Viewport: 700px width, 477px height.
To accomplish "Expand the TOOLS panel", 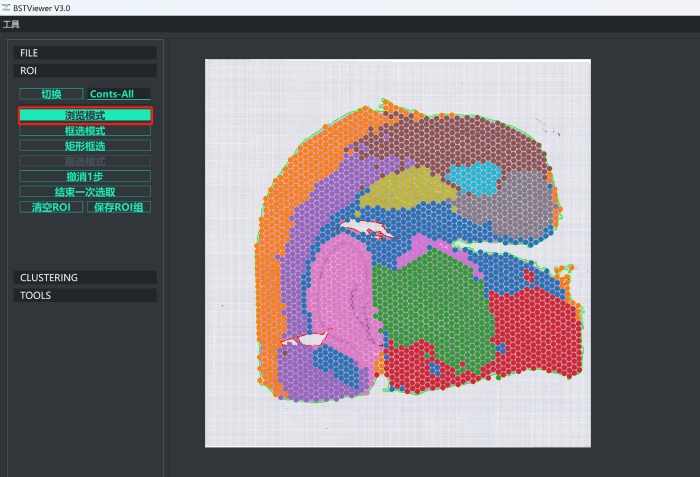I will coord(85,295).
